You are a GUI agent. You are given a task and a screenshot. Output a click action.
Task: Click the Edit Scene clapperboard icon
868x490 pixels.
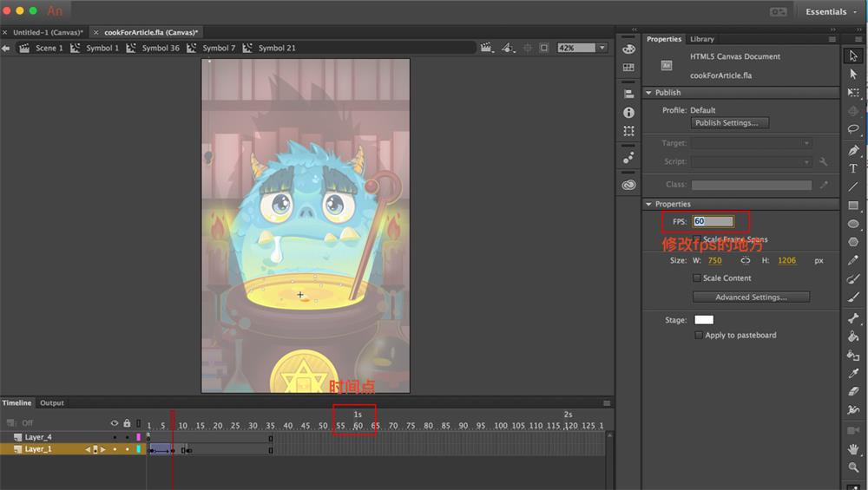(486, 48)
